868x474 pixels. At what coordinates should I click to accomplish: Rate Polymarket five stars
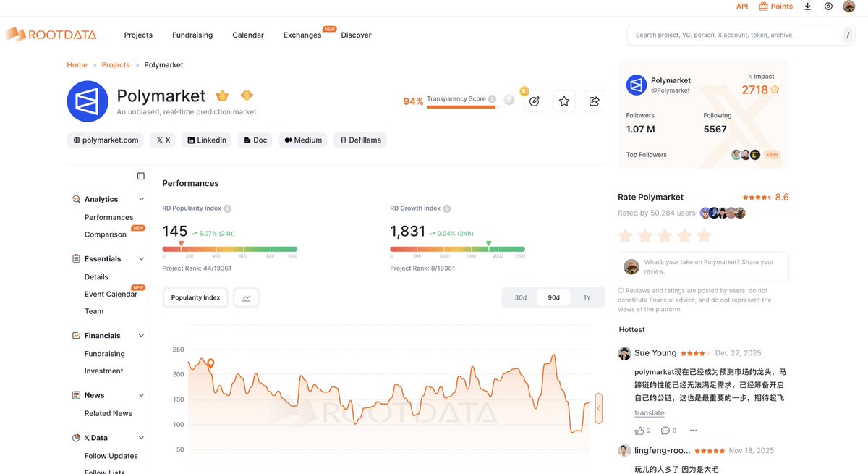click(x=704, y=236)
